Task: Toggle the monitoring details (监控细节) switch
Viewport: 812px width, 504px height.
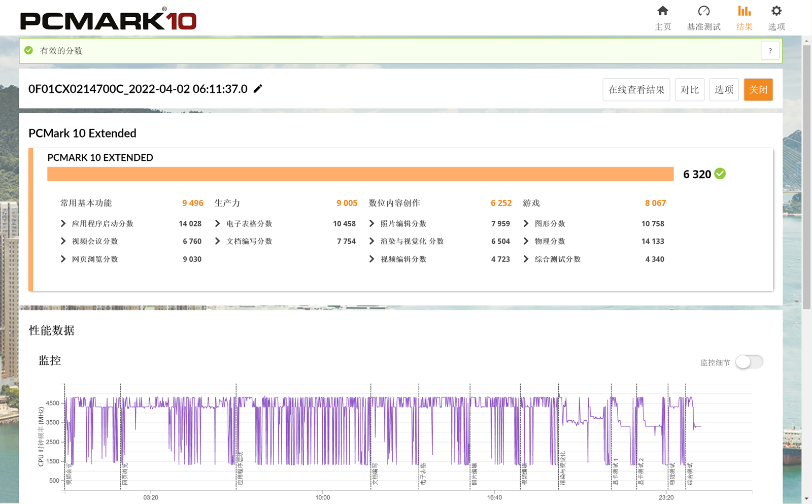Action: point(749,362)
